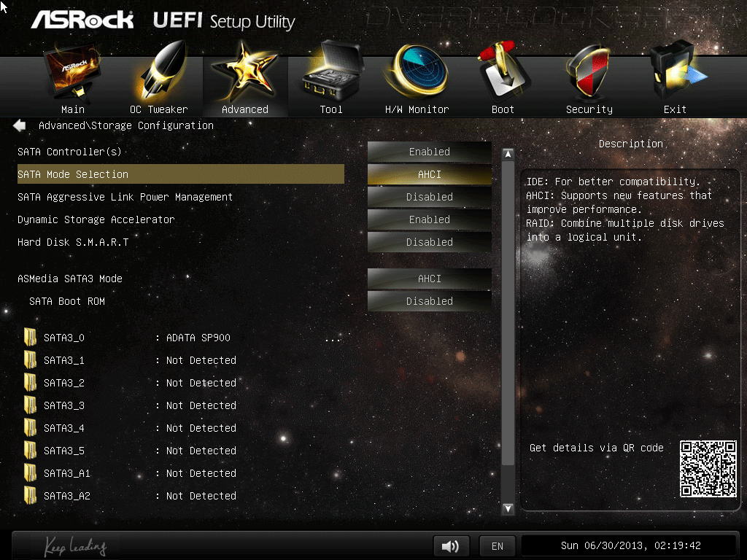747x560 pixels.
Task: Change Hard Disk S.M.A.R.T Disabled value
Action: (429, 242)
